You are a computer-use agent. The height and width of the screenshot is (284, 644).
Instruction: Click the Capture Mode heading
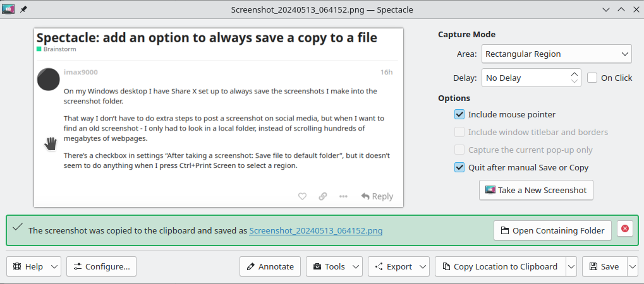click(x=466, y=35)
